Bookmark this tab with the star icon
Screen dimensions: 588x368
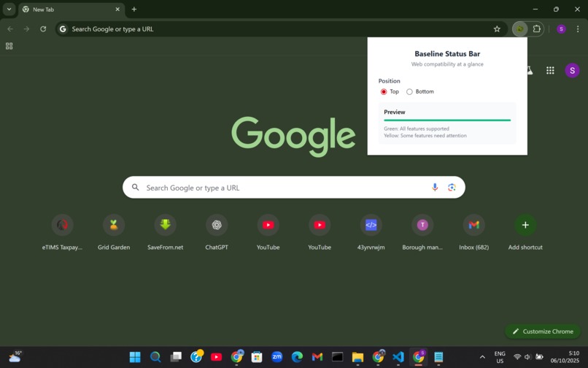pyautogui.click(x=497, y=29)
